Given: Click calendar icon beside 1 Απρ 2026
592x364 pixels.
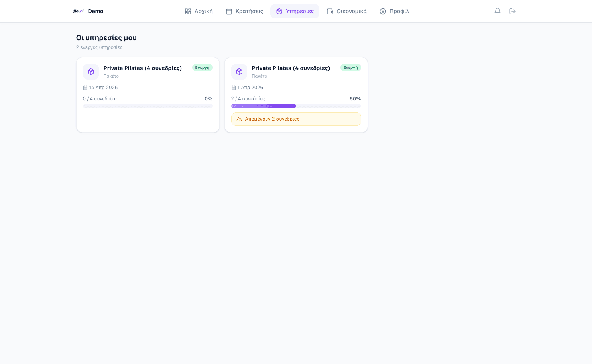Looking at the screenshot, I should tap(233, 88).
